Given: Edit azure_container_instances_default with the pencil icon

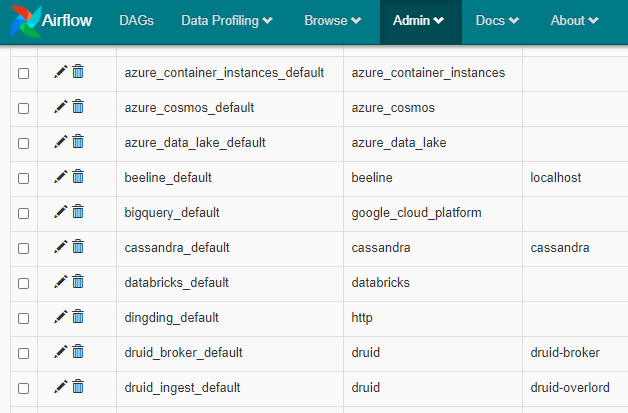Looking at the screenshot, I should (61, 72).
